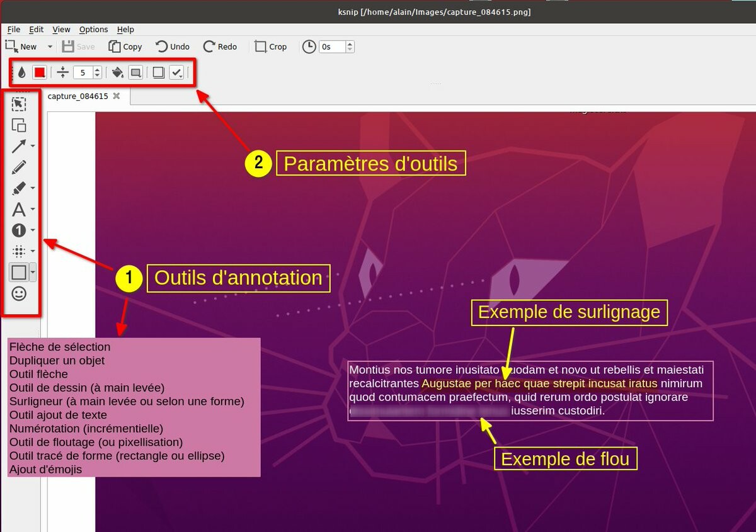Select the Duplicate object tool
Screen dimensions: 756x532
tap(19, 125)
